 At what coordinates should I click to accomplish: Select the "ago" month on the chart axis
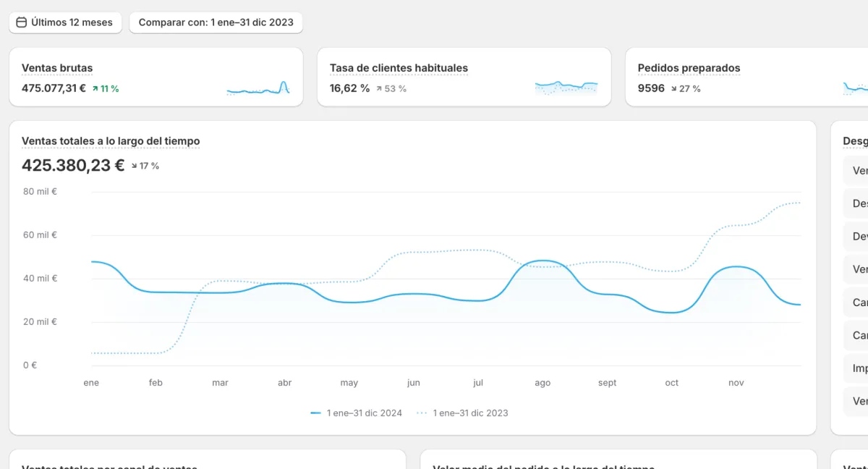[542, 383]
